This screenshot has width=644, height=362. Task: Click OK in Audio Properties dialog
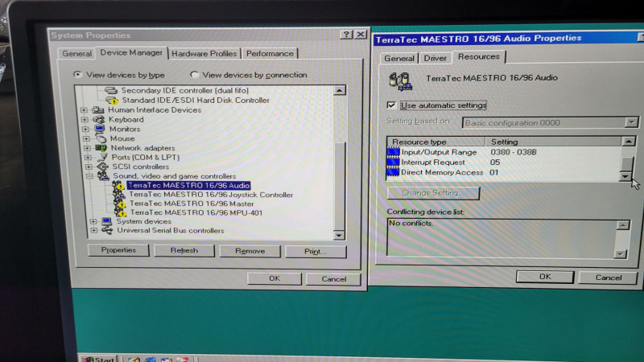(x=545, y=277)
